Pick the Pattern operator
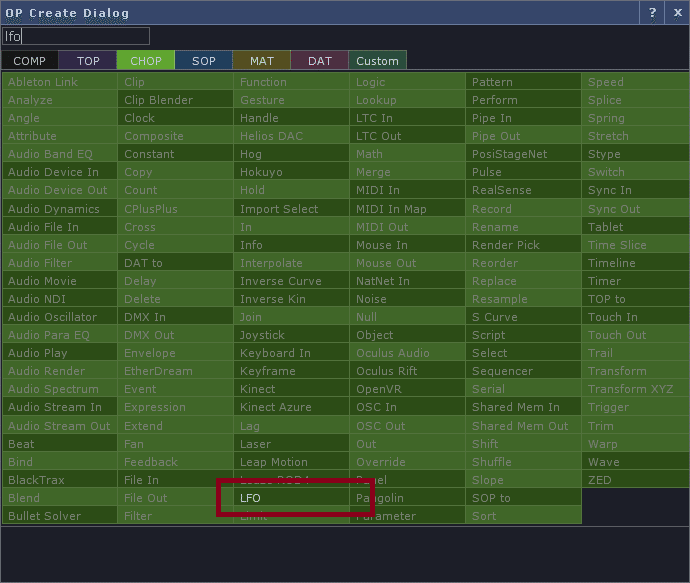Viewport: 690px width, 583px height. click(523, 82)
